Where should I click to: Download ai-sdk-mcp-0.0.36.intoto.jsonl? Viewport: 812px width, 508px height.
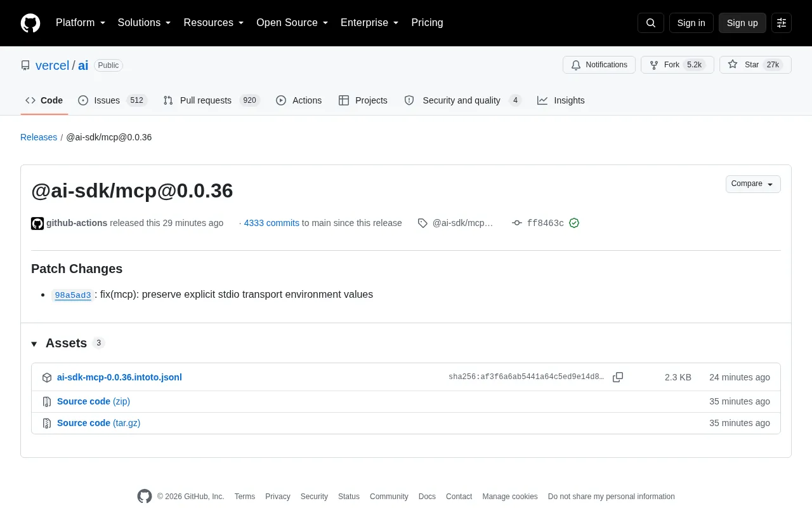coord(119,377)
